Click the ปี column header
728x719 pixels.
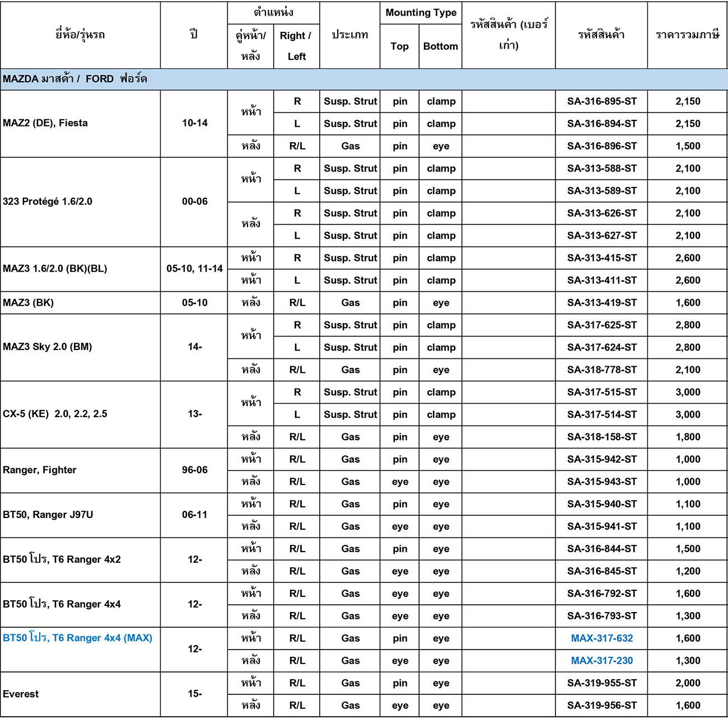(194, 35)
